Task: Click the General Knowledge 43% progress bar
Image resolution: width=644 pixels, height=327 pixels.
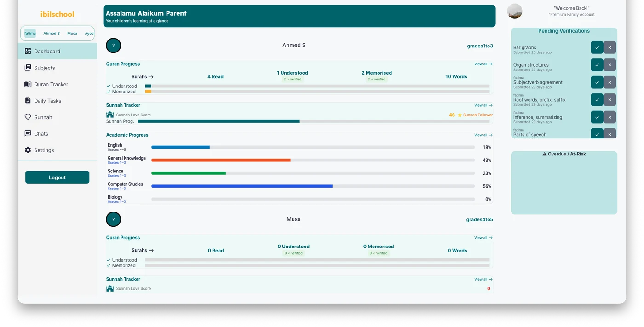Action: pos(313,160)
